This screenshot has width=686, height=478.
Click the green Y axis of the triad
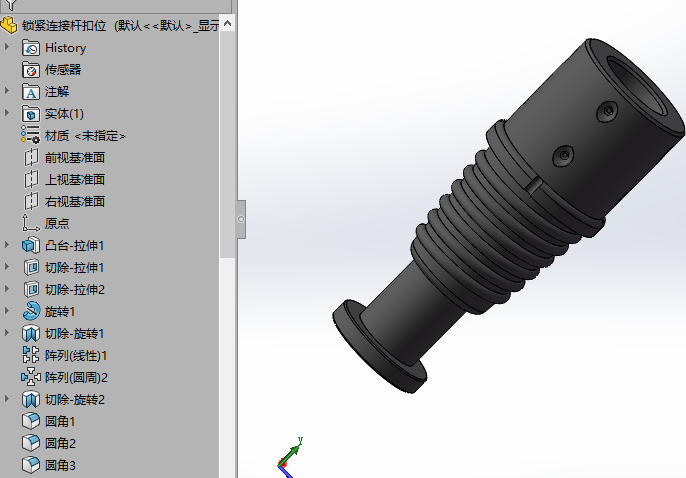(x=292, y=453)
